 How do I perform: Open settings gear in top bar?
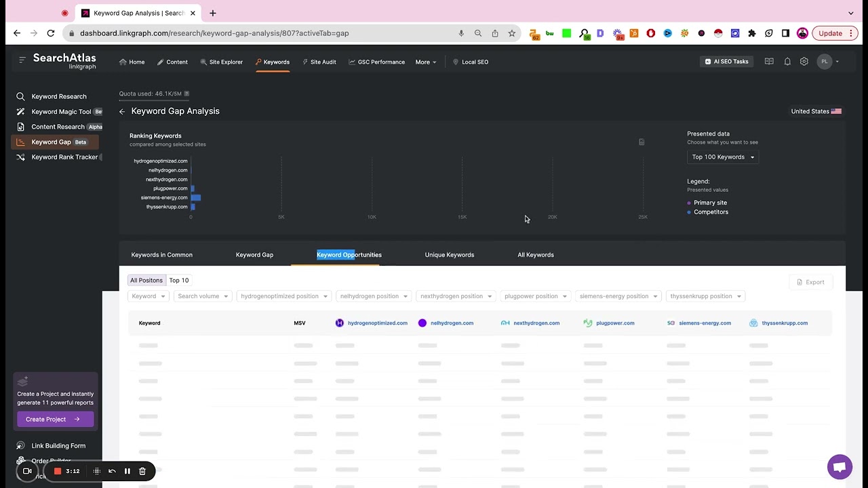tap(804, 62)
